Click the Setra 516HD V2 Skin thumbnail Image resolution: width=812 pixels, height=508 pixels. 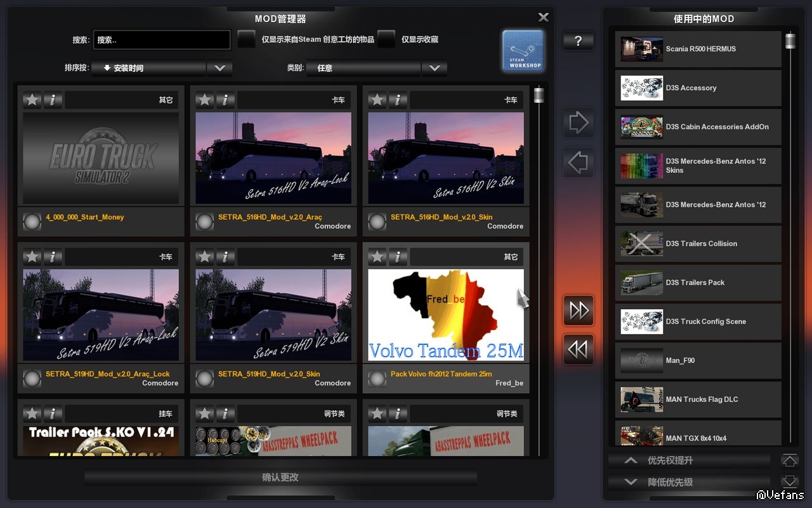tap(446, 158)
